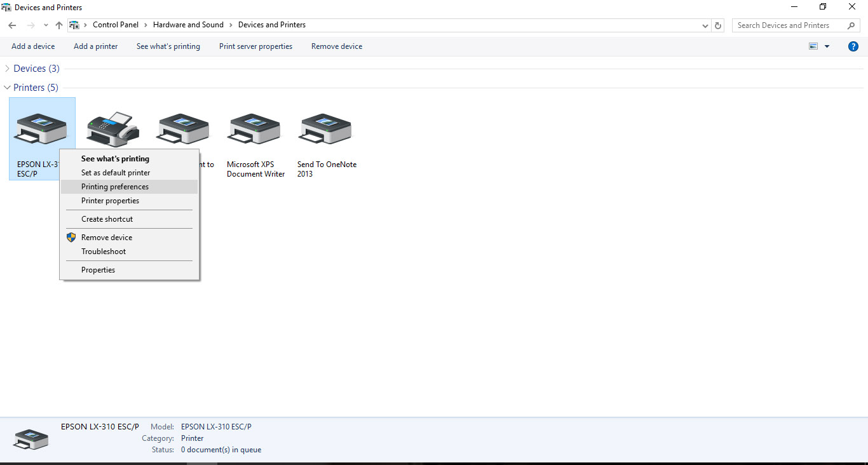The width and height of the screenshot is (868, 465).
Task: Click the Devices (3) group heading
Action: pos(36,69)
